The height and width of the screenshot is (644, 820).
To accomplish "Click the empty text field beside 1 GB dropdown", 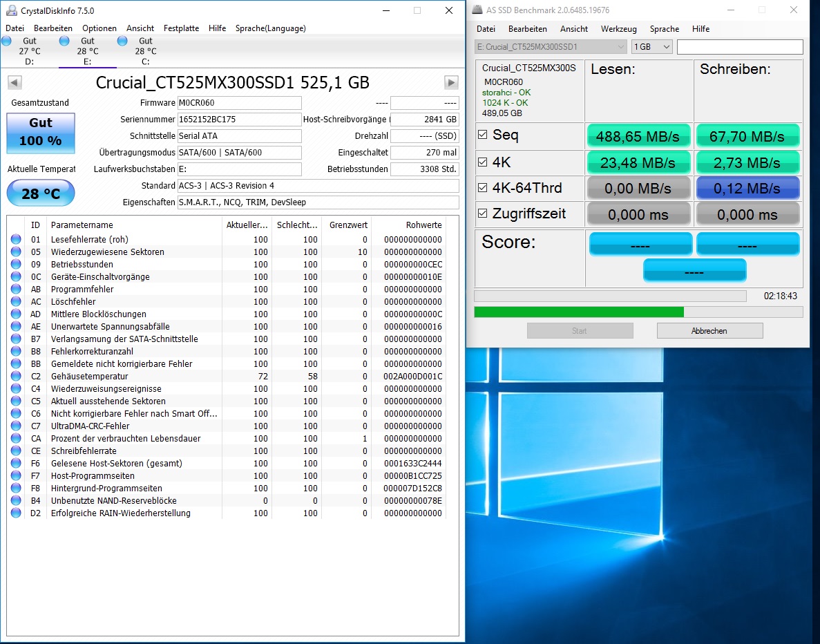I will coord(740,46).
